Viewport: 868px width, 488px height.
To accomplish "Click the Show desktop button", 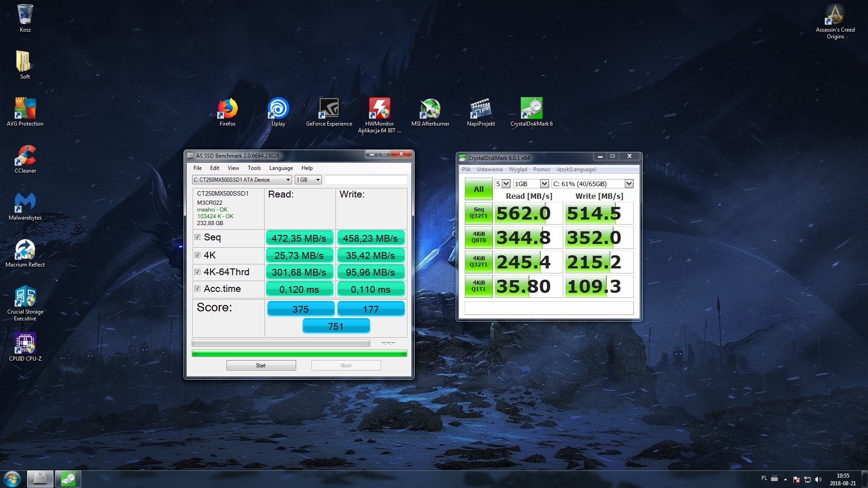I will (x=864, y=479).
